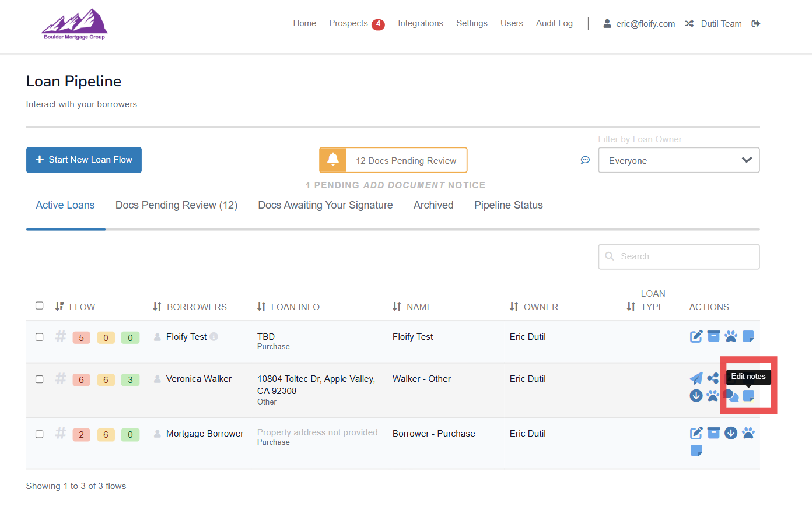The image size is (812, 517).
Task: Click the logout icon in top navigation
Action: tap(756, 24)
